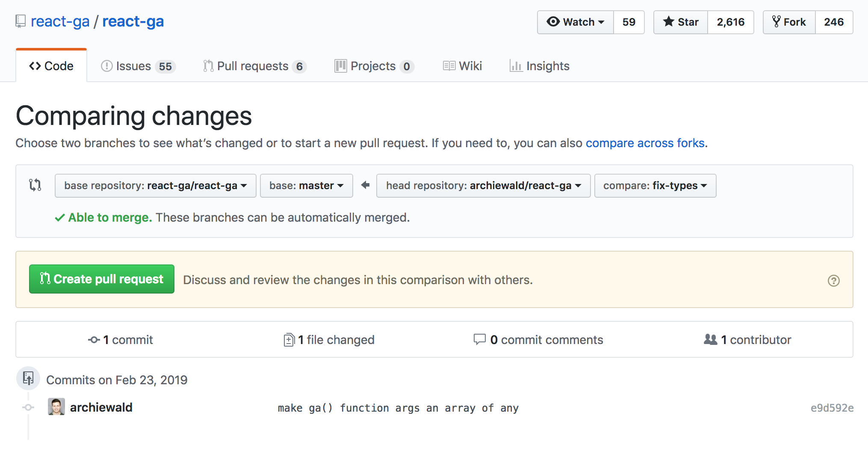Click the Projects count badge 0
This screenshot has height=451, width=868.
coord(407,66)
